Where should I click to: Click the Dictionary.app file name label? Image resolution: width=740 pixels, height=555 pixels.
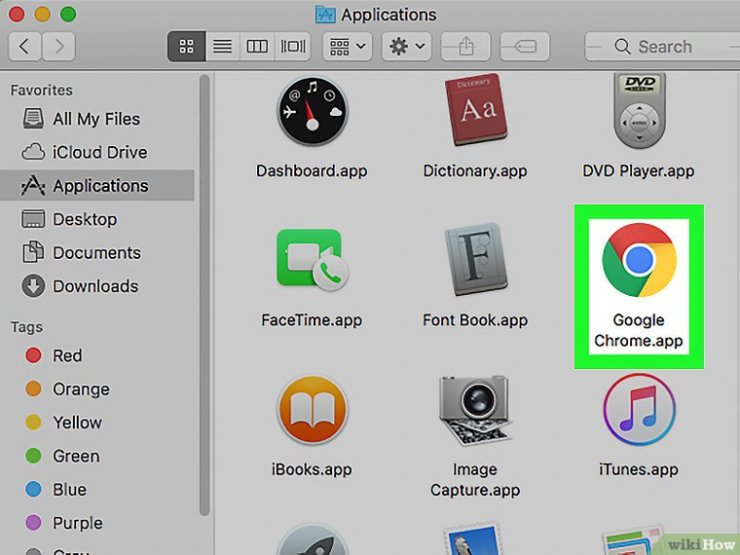tap(475, 170)
